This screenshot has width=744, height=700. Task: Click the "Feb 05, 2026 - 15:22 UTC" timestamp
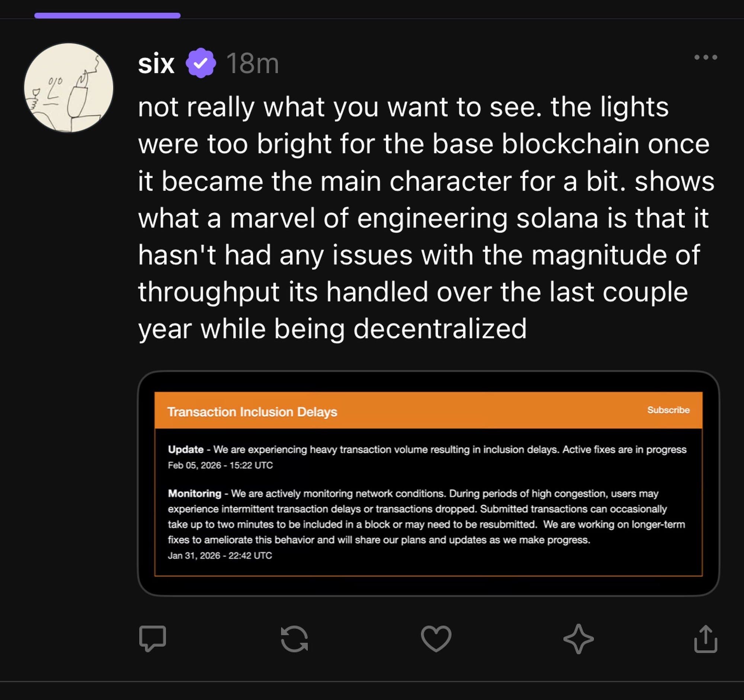pyautogui.click(x=220, y=465)
